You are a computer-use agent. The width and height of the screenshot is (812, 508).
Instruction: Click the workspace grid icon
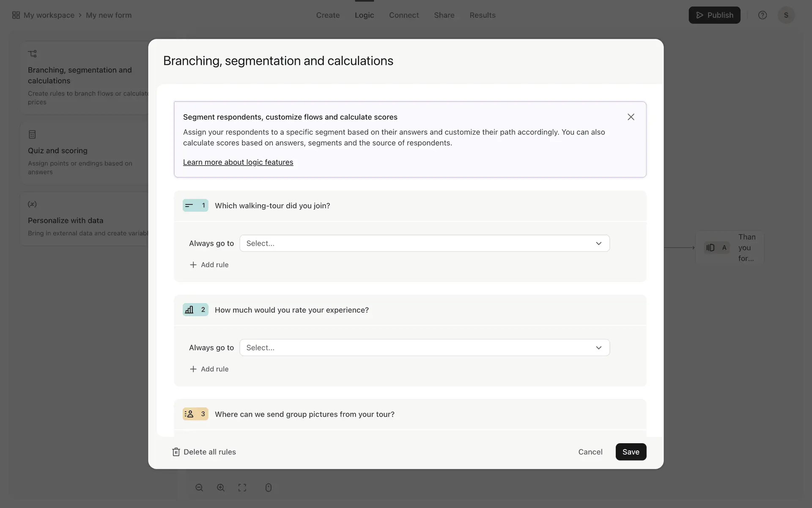click(x=16, y=15)
